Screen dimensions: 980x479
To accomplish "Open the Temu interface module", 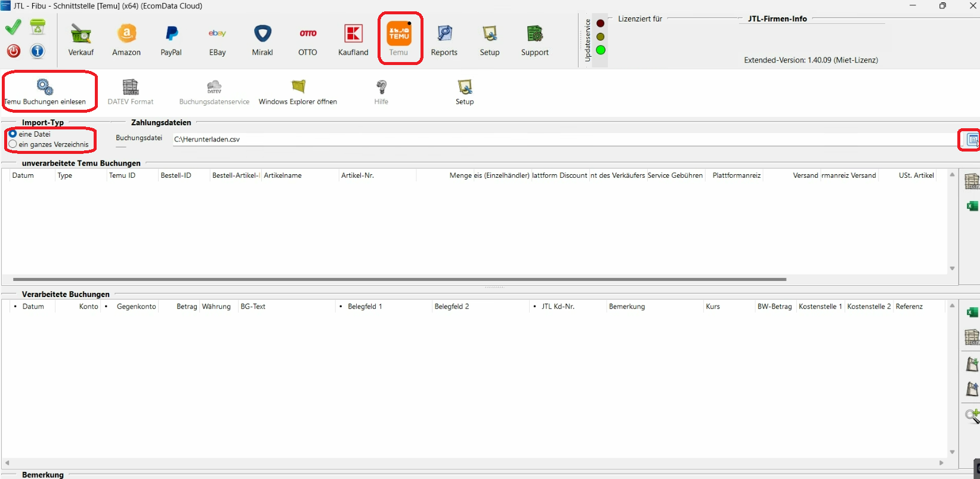I will coord(399,39).
